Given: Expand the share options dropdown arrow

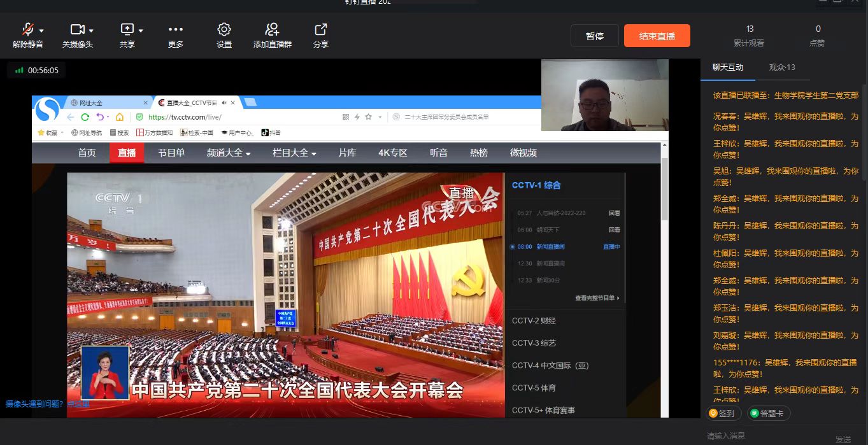Looking at the screenshot, I should (141, 31).
